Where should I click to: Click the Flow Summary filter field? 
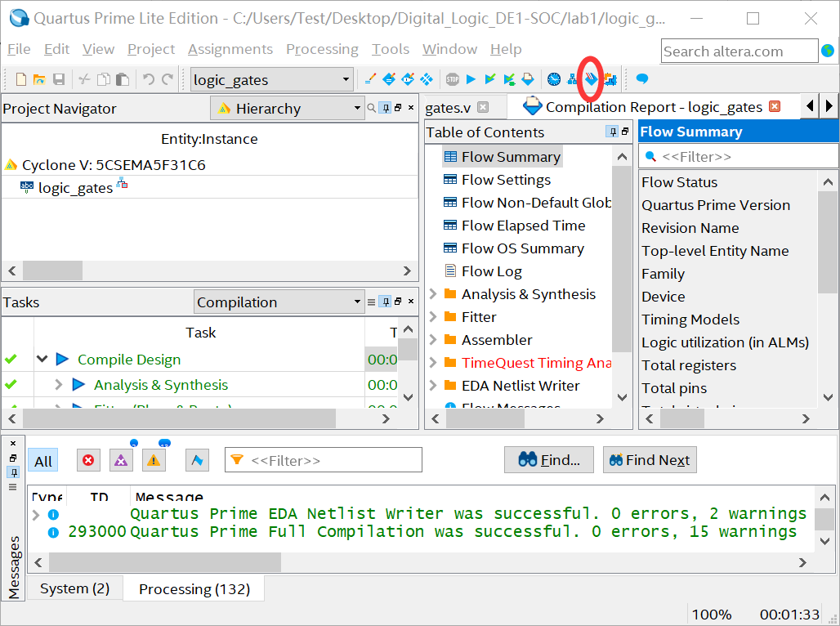tap(738, 157)
